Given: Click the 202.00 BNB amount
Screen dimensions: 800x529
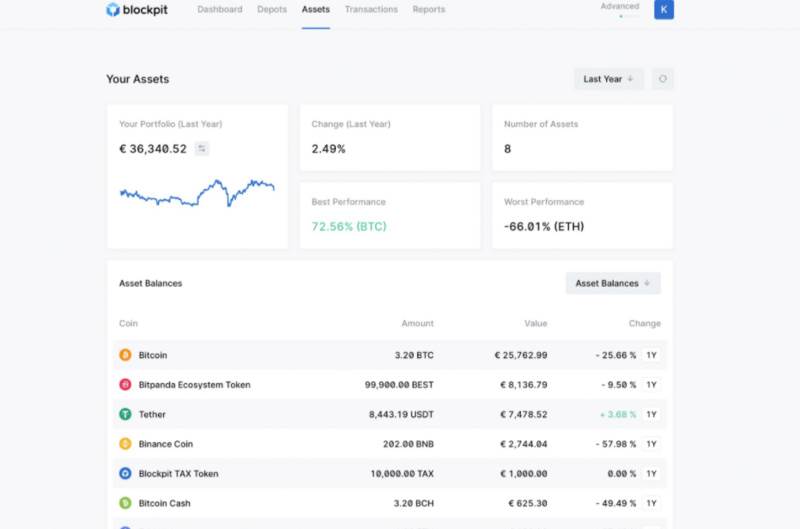Looking at the screenshot, I should [x=408, y=444].
